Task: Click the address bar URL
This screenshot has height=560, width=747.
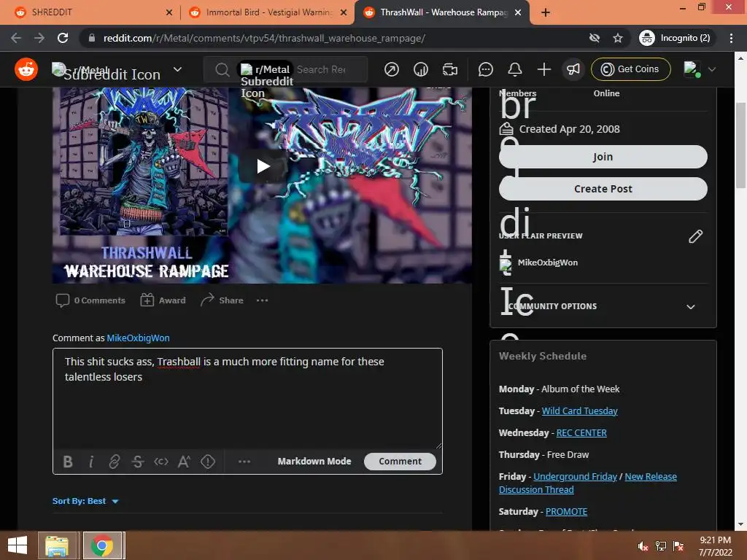Action: (x=264, y=38)
